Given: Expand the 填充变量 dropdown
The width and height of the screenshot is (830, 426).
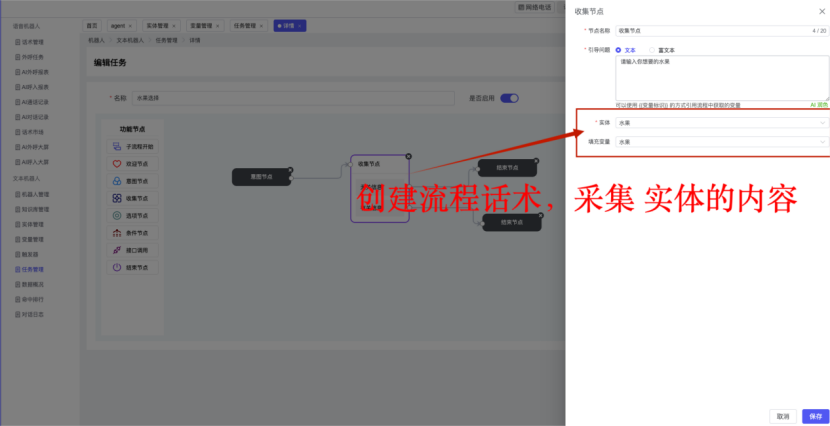Looking at the screenshot, I should point(721,142).
